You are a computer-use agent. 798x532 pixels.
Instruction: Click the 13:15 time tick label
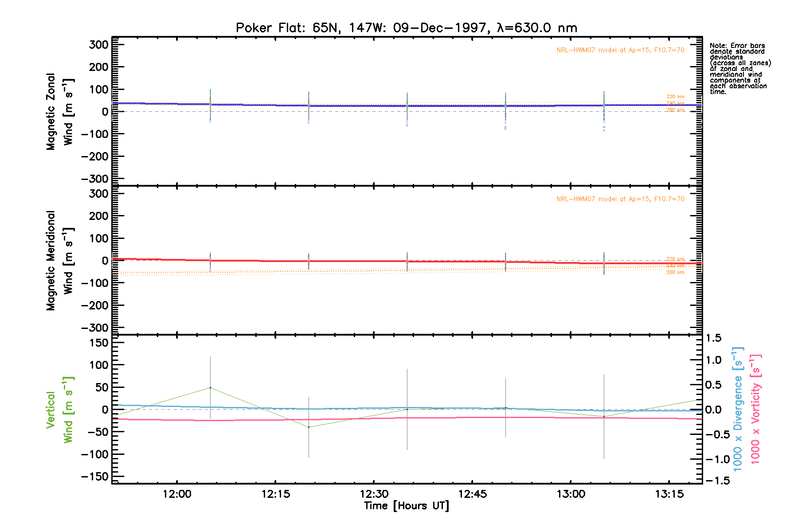coord(669,494)
